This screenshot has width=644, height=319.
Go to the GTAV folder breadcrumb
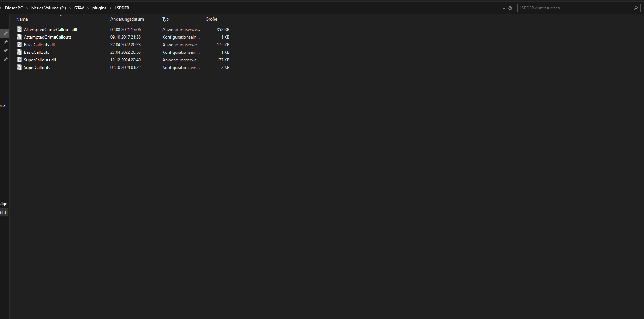79,8
